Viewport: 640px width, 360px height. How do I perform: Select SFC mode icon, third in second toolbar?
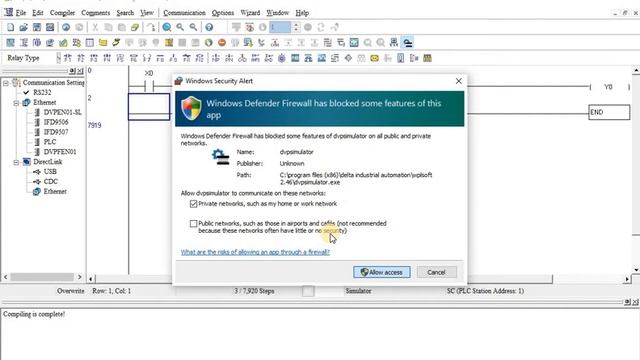click(37, 42)
